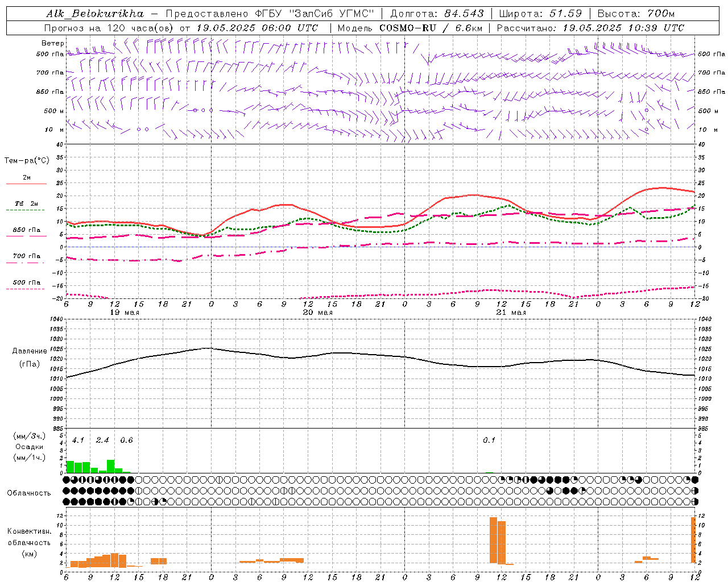Image resolution: width=728 pixels, height=582 pixels.
Task: Click the elevation text 'Высота: 700м'
Action: 636,14
